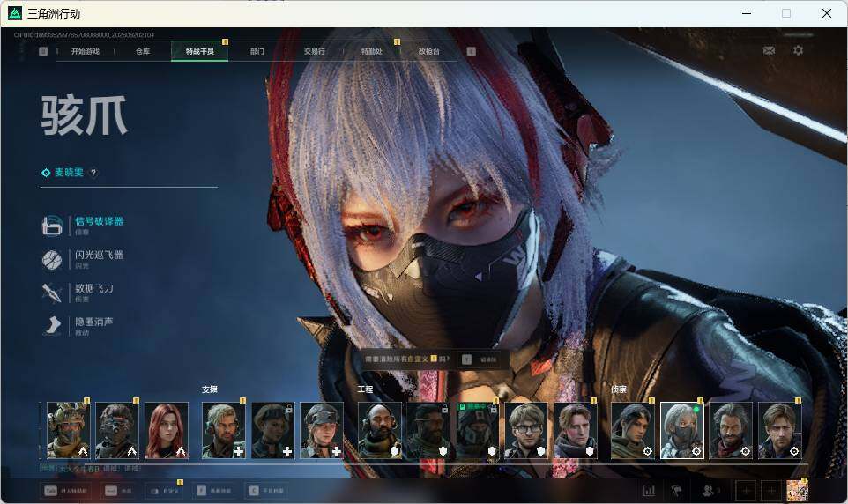Select the locked beret-wearing support operator

pos(272,430)
